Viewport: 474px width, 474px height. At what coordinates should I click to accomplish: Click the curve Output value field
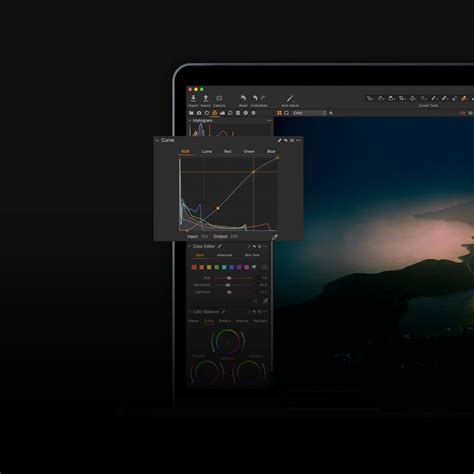coord(234,236)
